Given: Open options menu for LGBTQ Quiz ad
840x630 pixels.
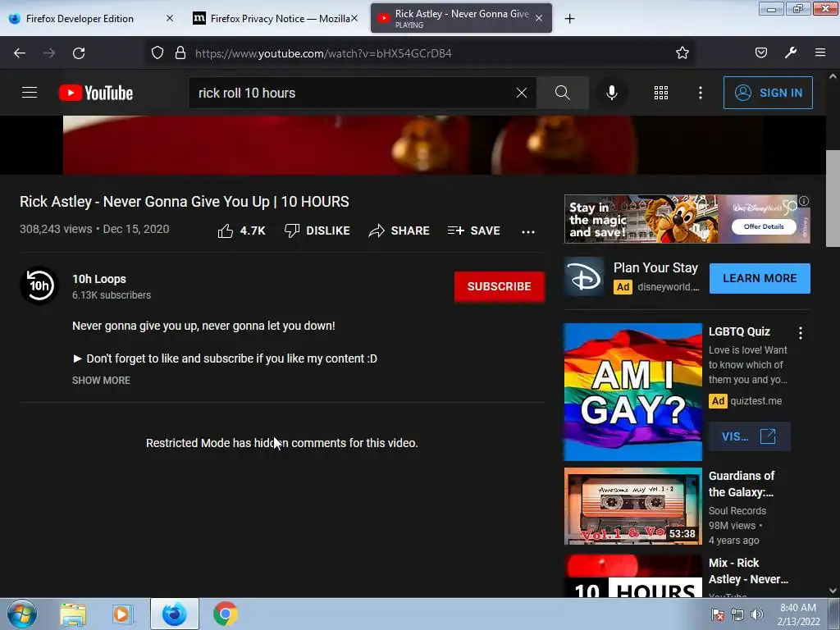Looking at the screenshot, I should click(801, 333).
